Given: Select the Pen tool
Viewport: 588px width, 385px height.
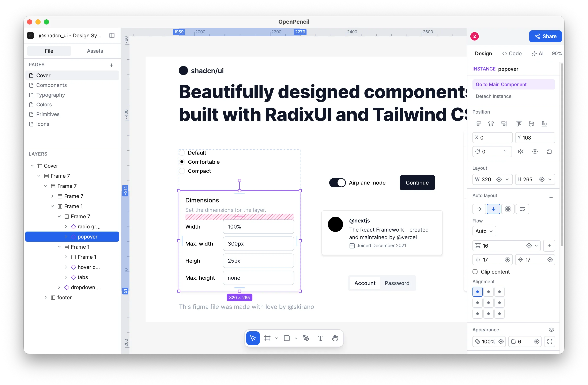Looking at the screenshot, I should point(306,338).
